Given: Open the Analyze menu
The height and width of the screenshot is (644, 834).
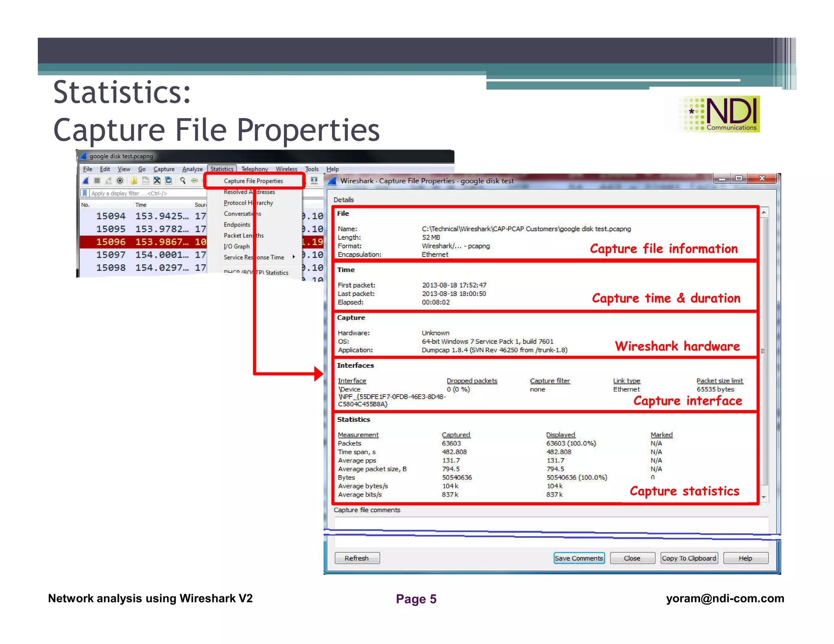Looking at the screenshot, I should pyautogui.click(x=192, y=169).
